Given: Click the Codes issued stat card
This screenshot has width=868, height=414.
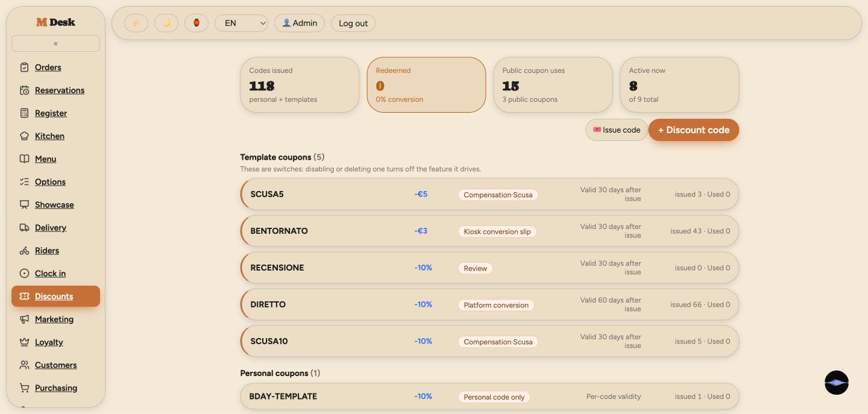Looking at the screenshot, I should click(300, 85).
